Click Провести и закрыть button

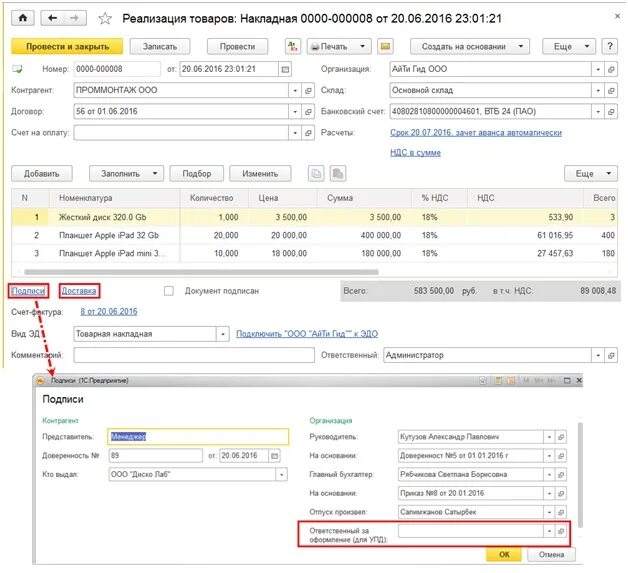67,46
